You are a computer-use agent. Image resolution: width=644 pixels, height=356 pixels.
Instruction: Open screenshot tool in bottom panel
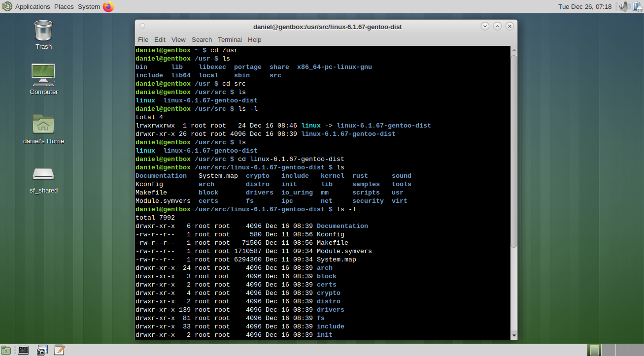point(42,350)
